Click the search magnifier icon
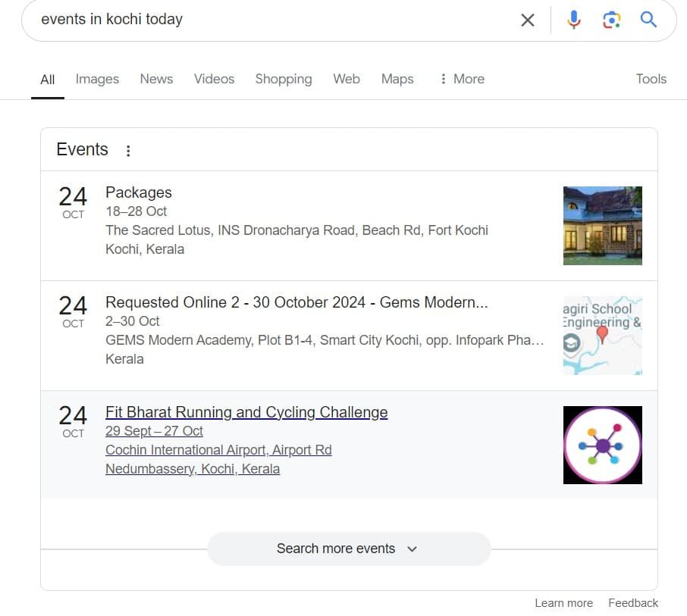Viewport: 687px width, 616px height. tap(648, 20)
